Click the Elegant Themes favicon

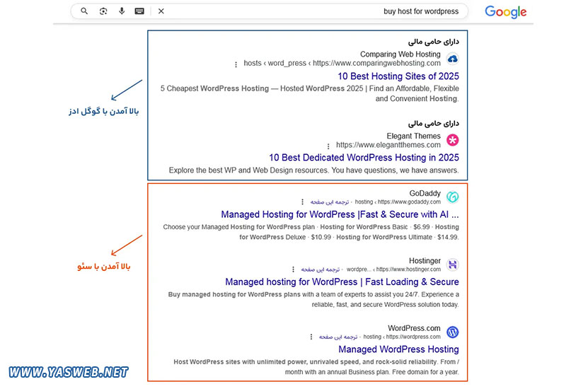point(453,140)
